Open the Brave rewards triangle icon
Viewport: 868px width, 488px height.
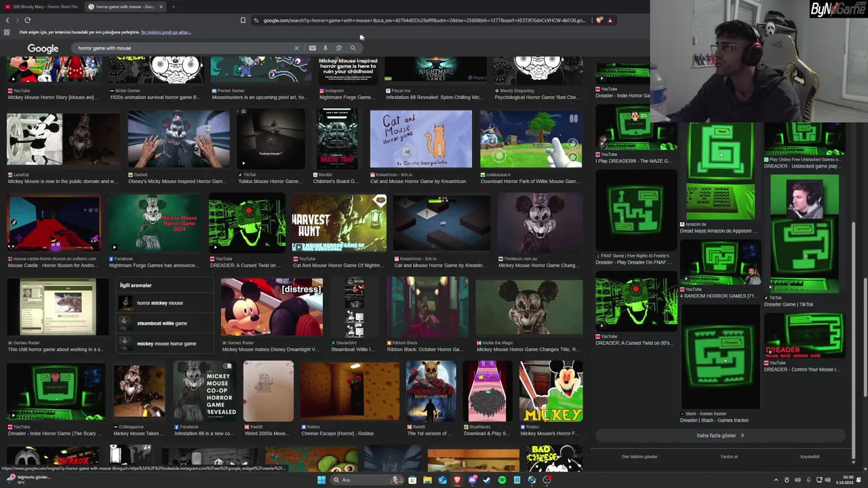point(610,20)
